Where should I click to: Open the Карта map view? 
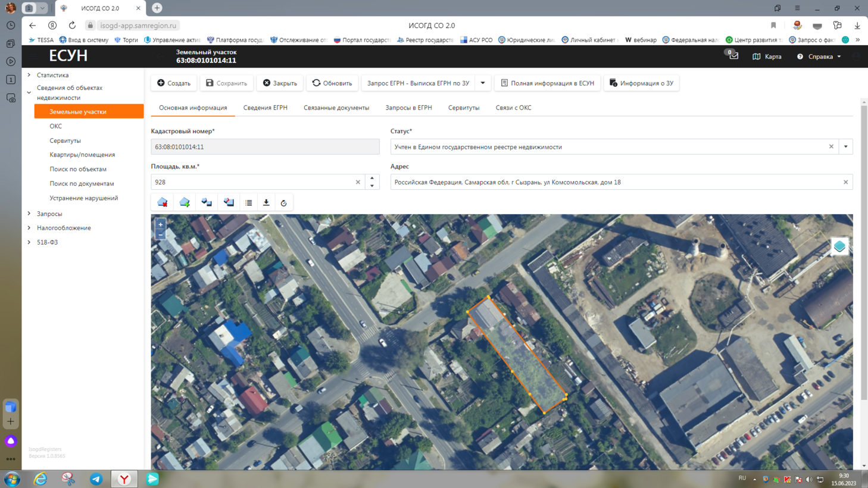tap(767, 57)
